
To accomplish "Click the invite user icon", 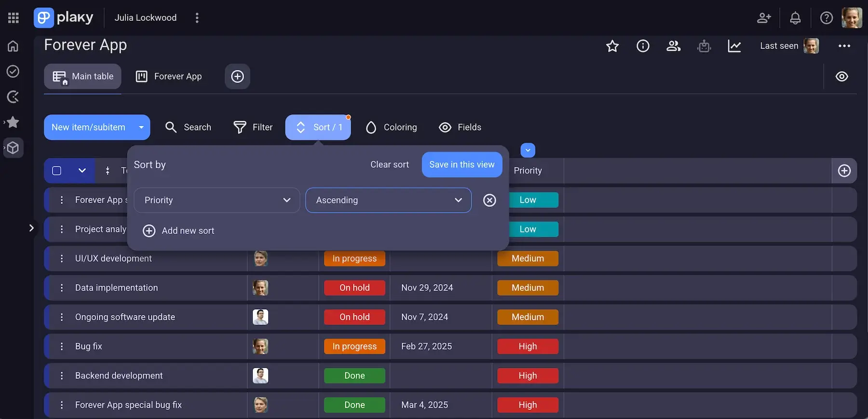I will tap(764, 18).
